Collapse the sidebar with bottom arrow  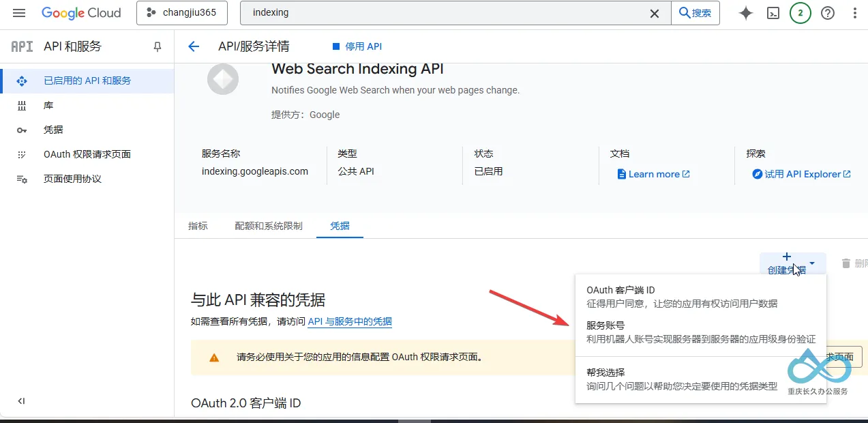coord(21,401)
